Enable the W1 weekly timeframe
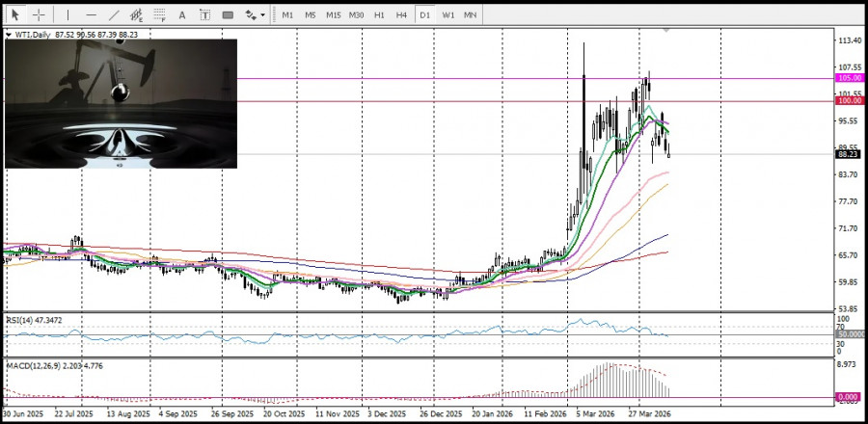The image size is (868, 424). coord(448,14)
